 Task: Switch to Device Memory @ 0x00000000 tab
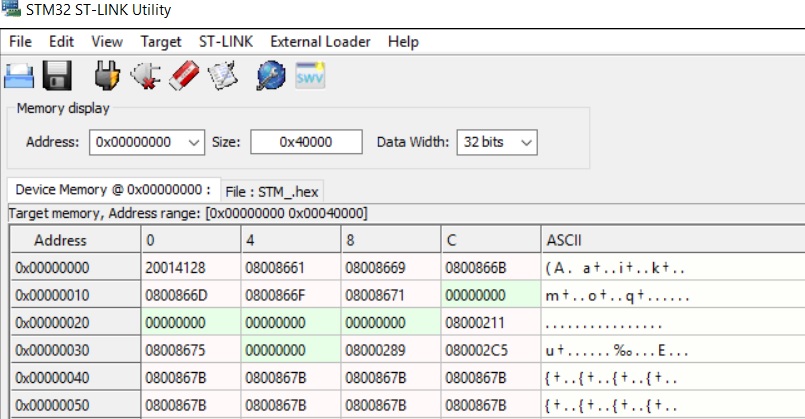113,190
